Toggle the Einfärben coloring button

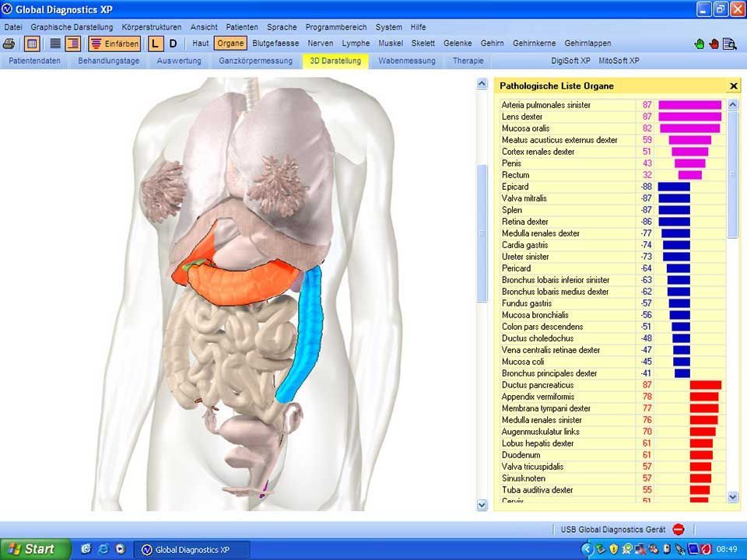(x=114, y=44)
